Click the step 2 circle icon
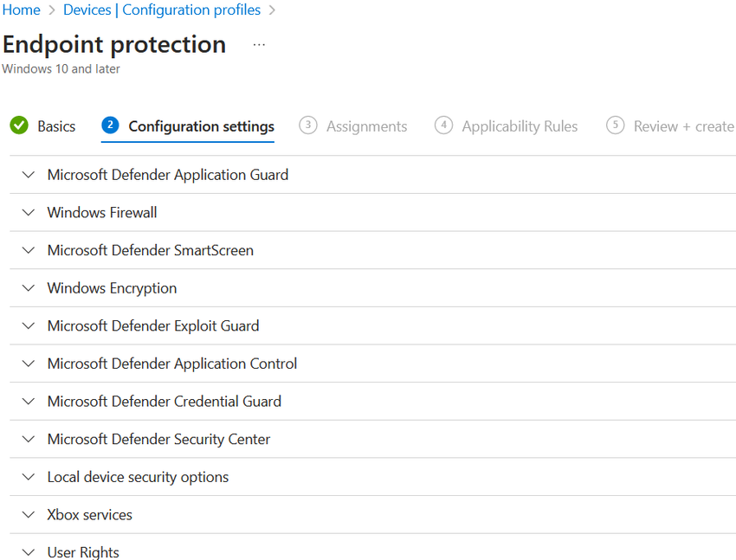 (x=110, y=126)
